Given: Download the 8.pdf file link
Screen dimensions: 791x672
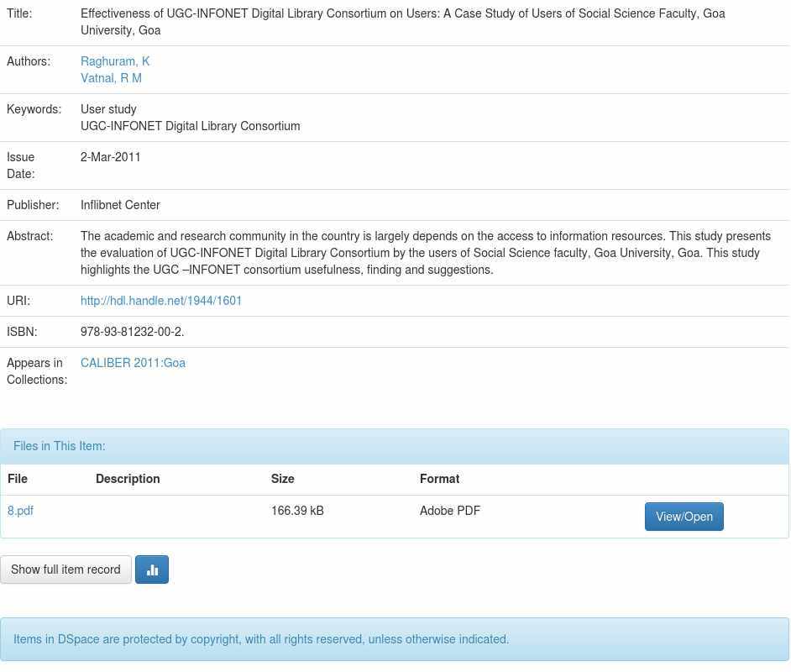Looking at the screenshot, I should click(20, 511).
